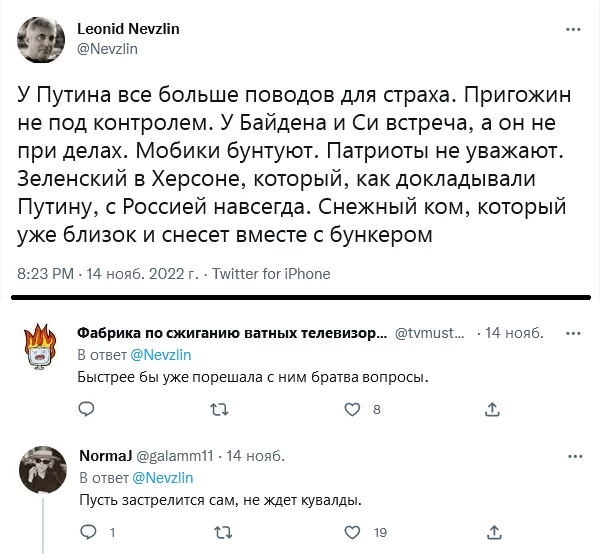The height and width of the screenshot is (557, 600).
Task: Open more options on the Фабрика reply
Action: coord(572,332)
